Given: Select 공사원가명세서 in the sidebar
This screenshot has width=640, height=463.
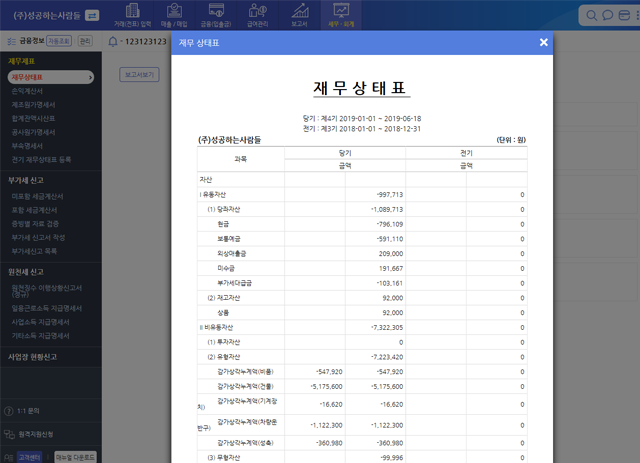Looking at the screenshot, I should tap(33, 132).
